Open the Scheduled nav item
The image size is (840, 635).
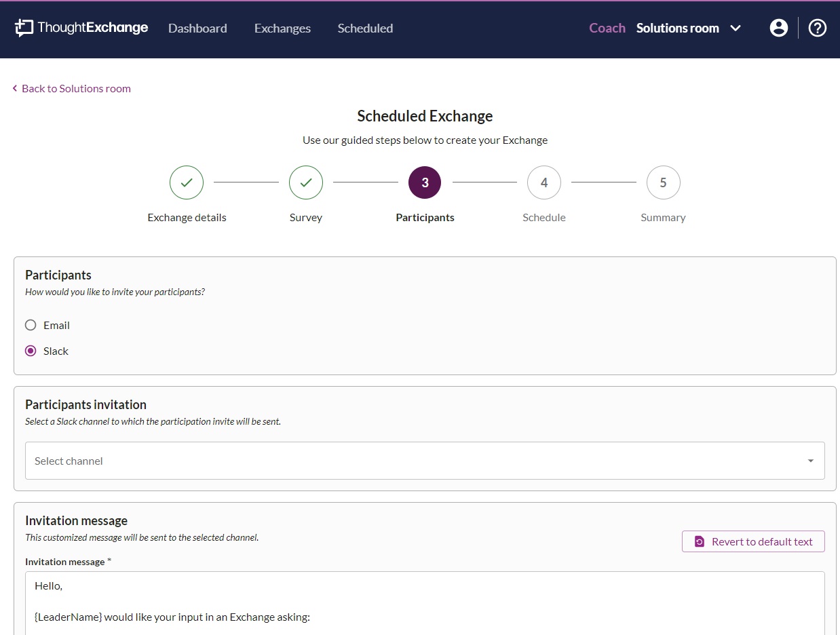click(365, 28)
